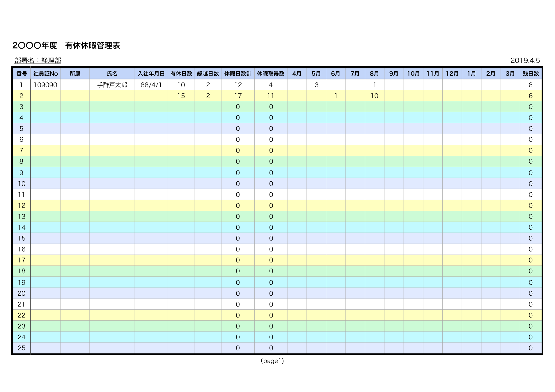The image size is (555, 392).
Task: Select the 5月 column header
Action: 316,74
